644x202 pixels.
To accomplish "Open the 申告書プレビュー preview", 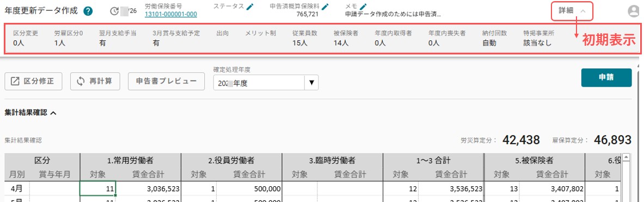I will [x=167, y=81].
